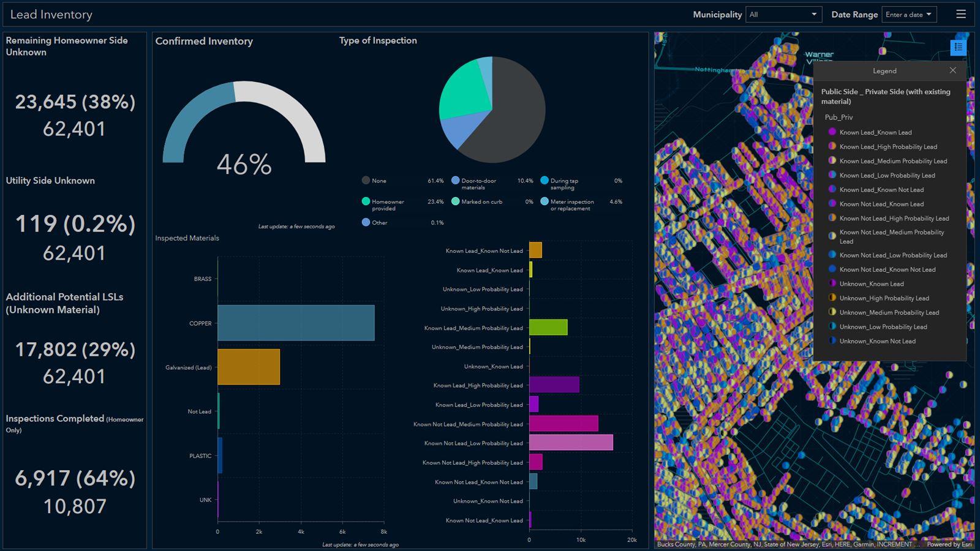Open the Municipality dropdown
This screenshot has width=980, height=551.
coord(783,15)
